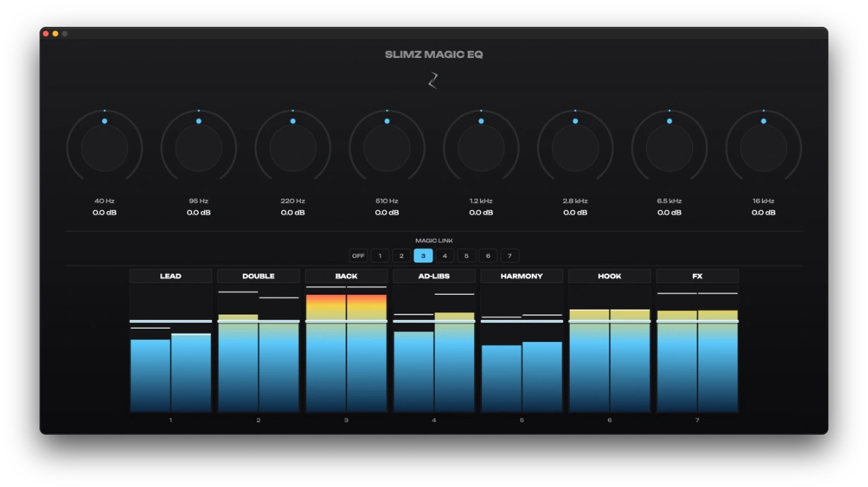The image size is (868, 487).
Task: Click the AD-LIBS channel level meter
Action: click(434, 348)
